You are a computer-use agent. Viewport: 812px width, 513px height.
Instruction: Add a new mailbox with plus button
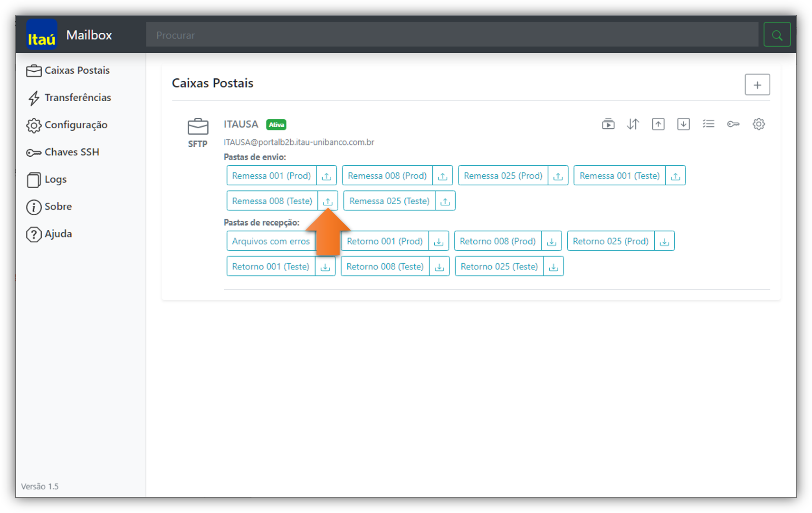click(x=757, y=85)
